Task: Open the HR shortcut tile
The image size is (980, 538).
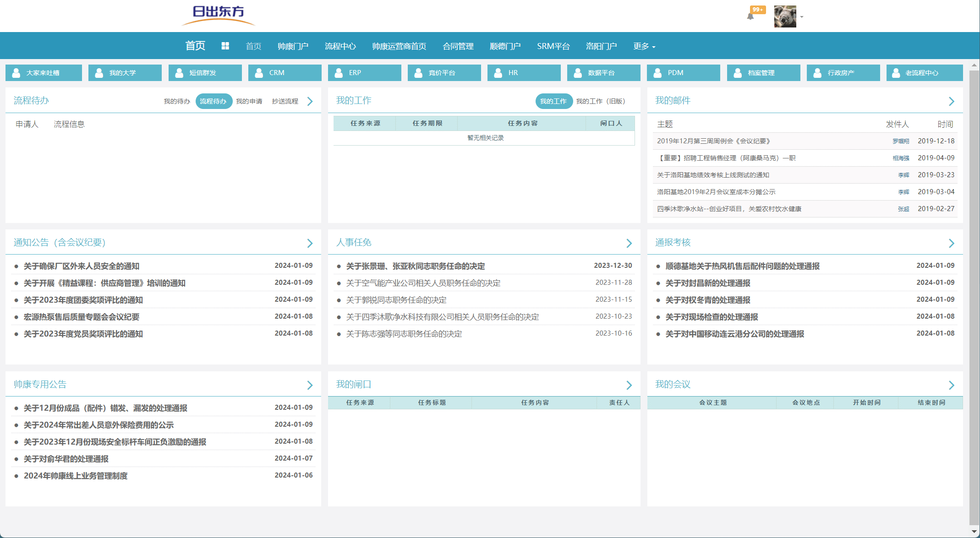Action: point(524,73)
